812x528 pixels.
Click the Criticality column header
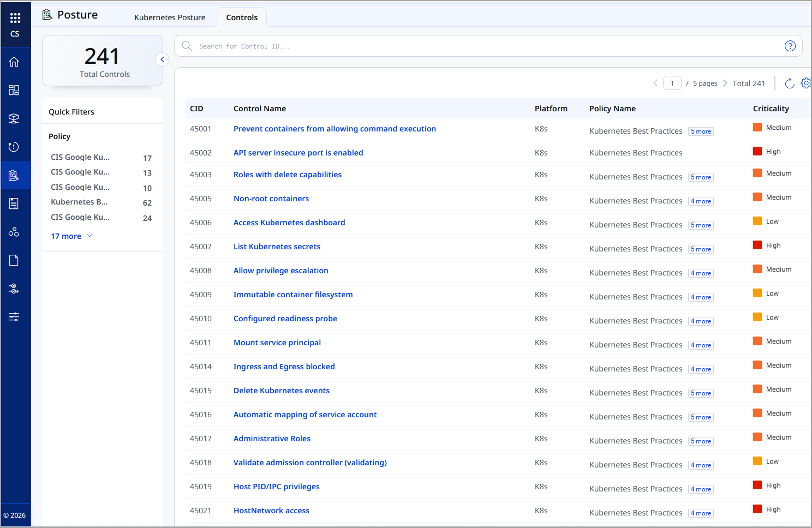771,109
